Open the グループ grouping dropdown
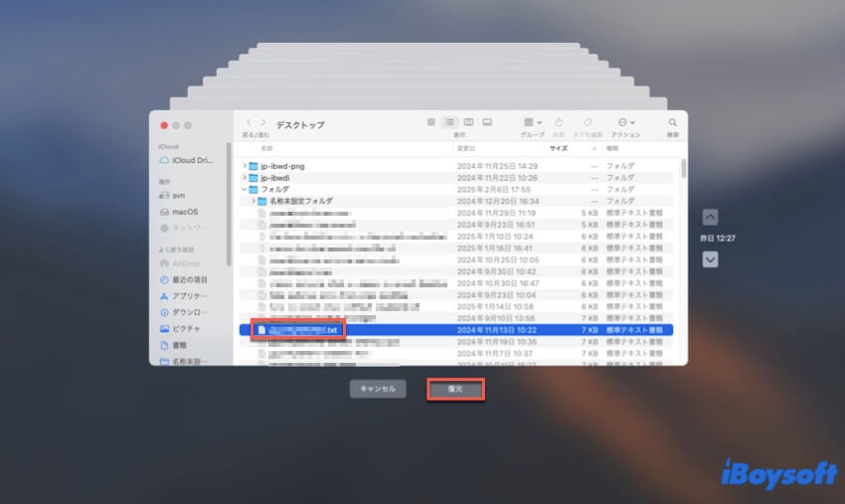The width and height of the screenshot is (845, 504). [x=534, y=121]
